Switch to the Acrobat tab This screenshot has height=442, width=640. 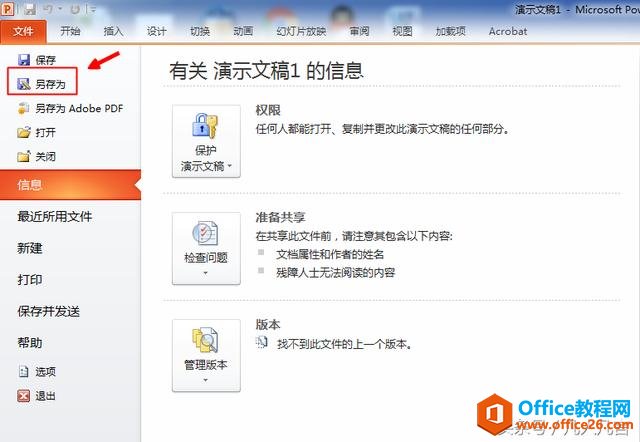(508, 31)
